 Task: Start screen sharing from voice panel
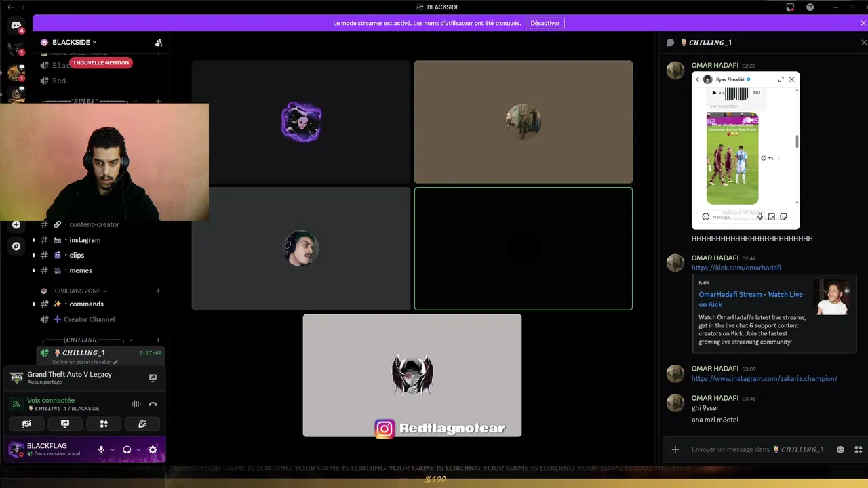(65, 424)
